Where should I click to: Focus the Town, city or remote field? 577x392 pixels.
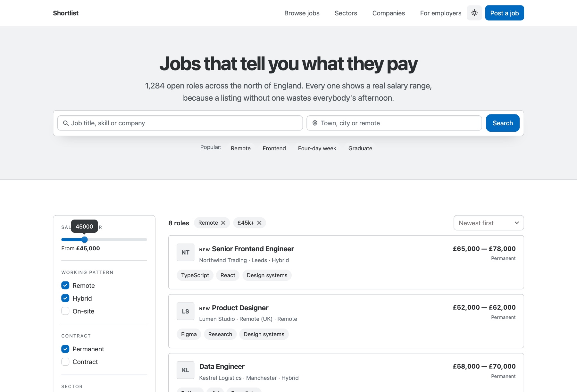click(x=394, y=123)
